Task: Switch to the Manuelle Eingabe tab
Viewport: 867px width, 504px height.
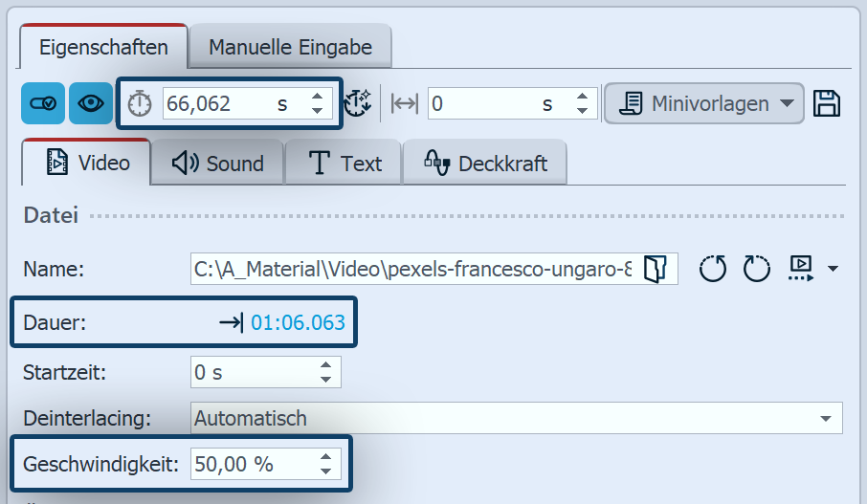Action: [289, 47]
